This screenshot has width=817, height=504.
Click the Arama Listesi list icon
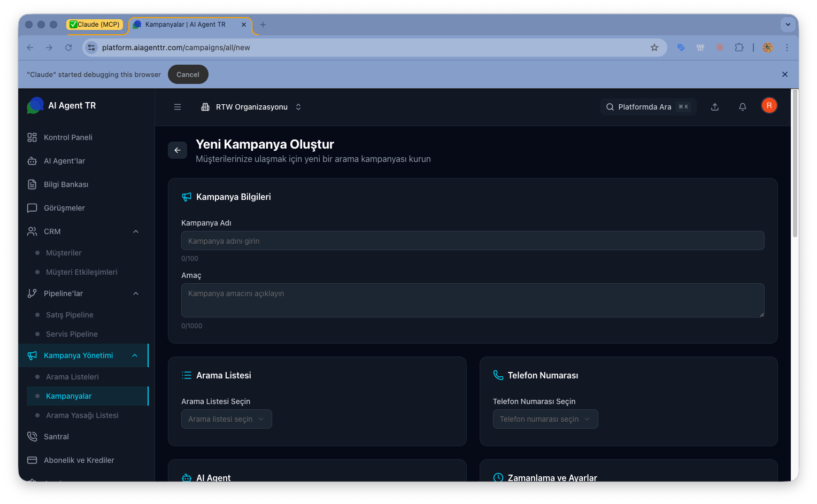pos(187,375)
